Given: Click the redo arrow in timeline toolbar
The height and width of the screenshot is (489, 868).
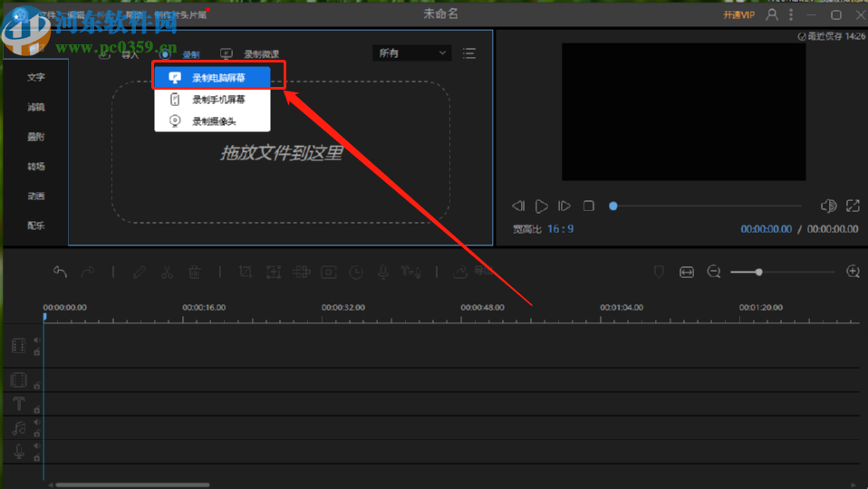Looking at the screenshot, I should coord(88,272).
